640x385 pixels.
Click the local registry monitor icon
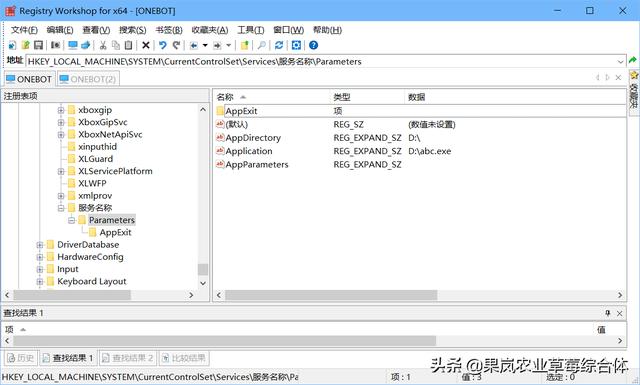(73, 45)
